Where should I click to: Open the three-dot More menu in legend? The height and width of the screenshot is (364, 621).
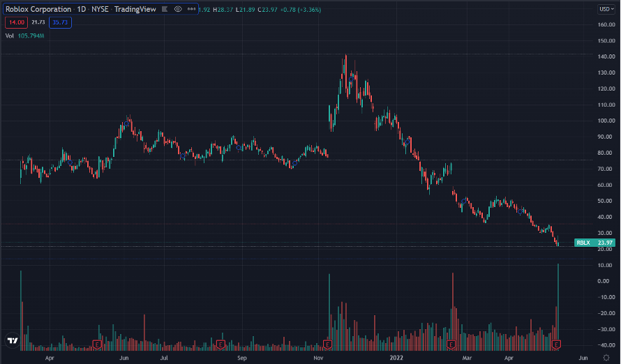190,9
